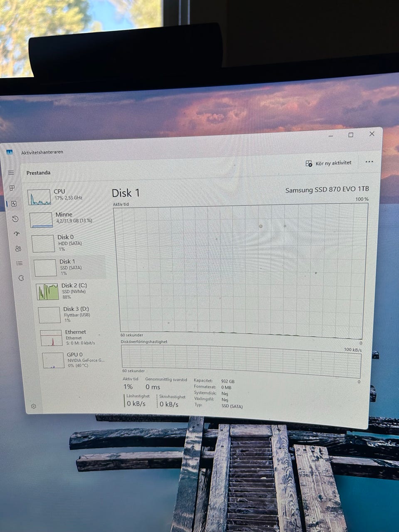Click the Disk 2 88% usage text
The image size is (399, 532).
(66, 297)
